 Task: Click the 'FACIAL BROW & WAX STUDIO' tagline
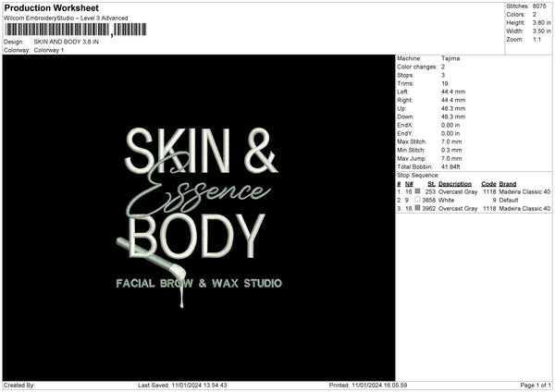coord(199,284)
